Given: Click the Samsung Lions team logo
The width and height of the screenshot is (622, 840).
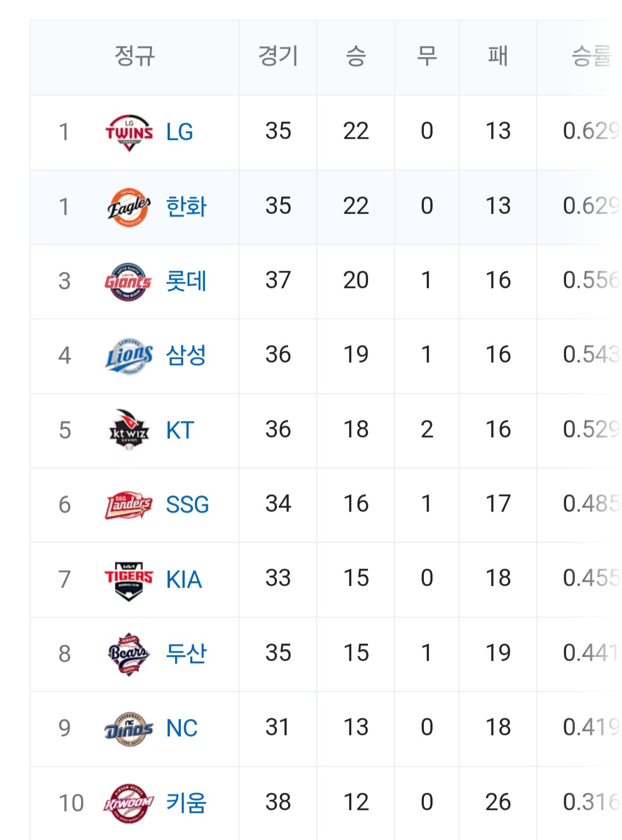Looking at the screenshot, I should coord(129,356).
